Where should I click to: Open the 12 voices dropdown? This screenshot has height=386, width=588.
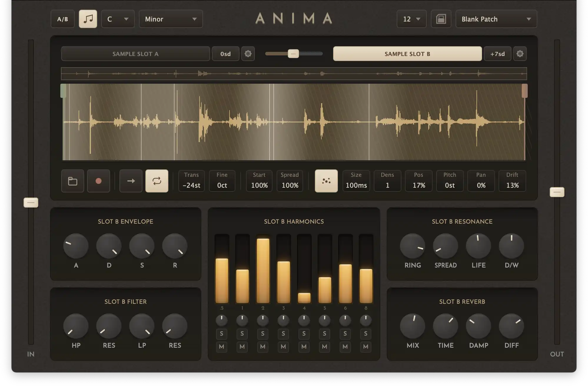point(412,19)
